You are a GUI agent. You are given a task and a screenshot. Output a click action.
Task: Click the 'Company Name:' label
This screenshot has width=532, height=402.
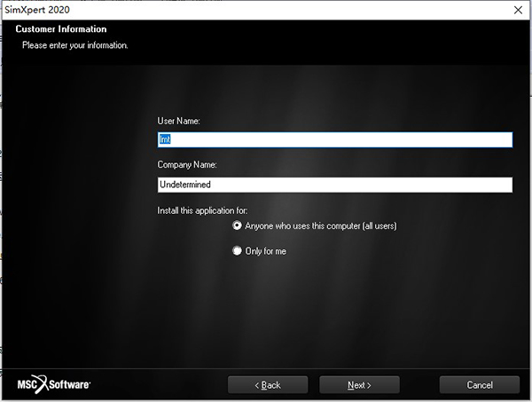(187, 165)
